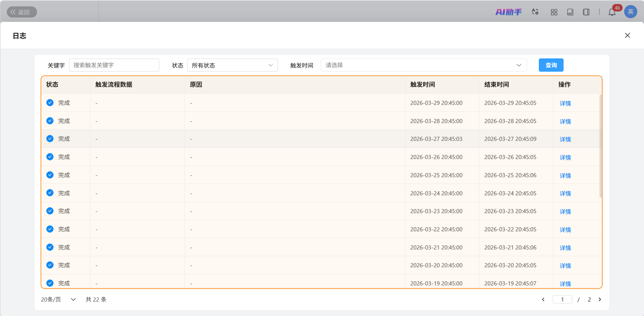Image resolution: width=644 pixels, height=316 pixels.
Task: Go to previous page of logs
Action: click(x=543, y=299)
